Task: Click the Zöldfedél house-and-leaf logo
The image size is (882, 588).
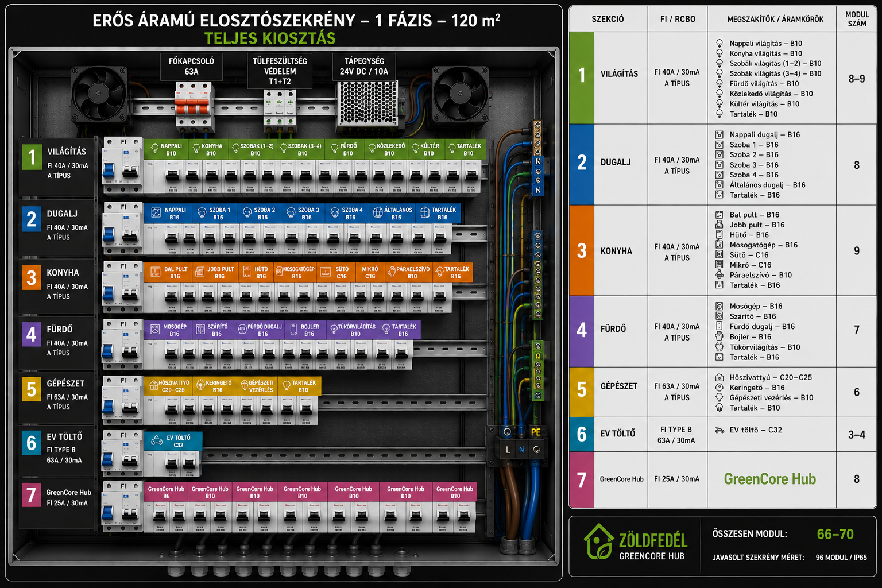Action: pyautogui.click(x=598, y=541)
